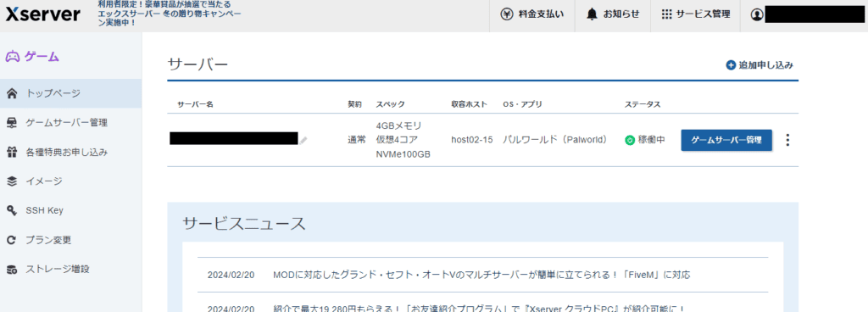Click the server icon beside ゲームサーバー管理
Screen dimensions: 868x312
12,123
